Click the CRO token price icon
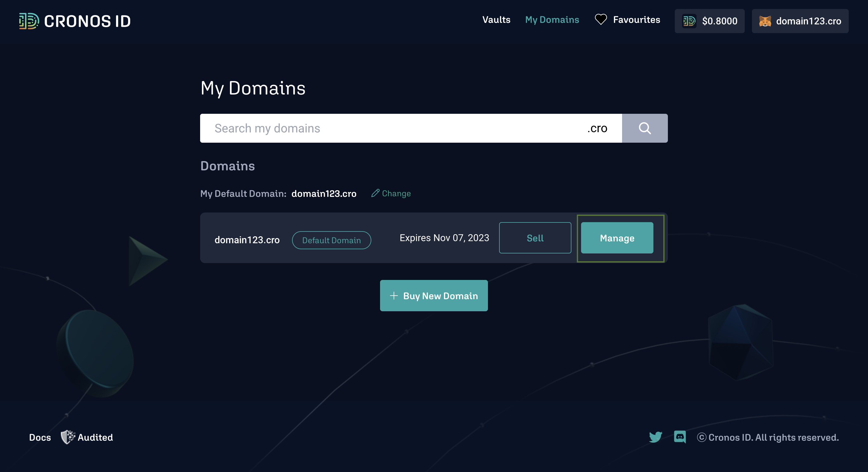Viewport: 868px width, 472px height. click(689, 21)
